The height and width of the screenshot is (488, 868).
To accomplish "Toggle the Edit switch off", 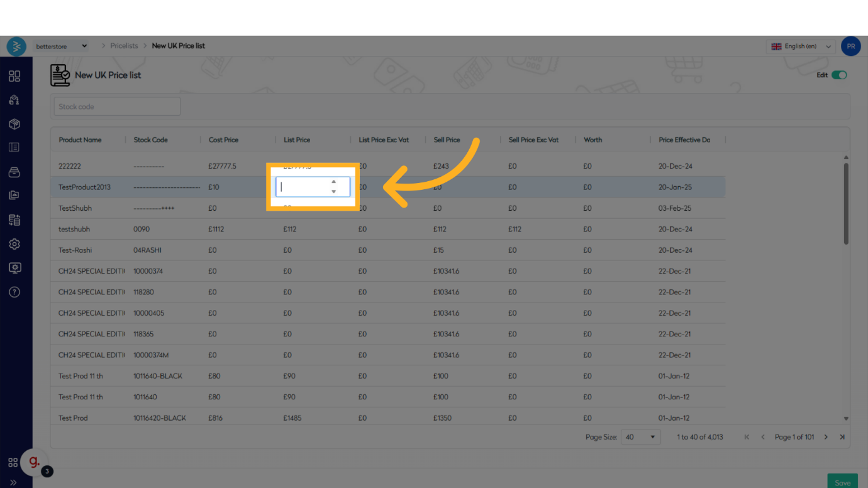I will (x=839, y=75).
